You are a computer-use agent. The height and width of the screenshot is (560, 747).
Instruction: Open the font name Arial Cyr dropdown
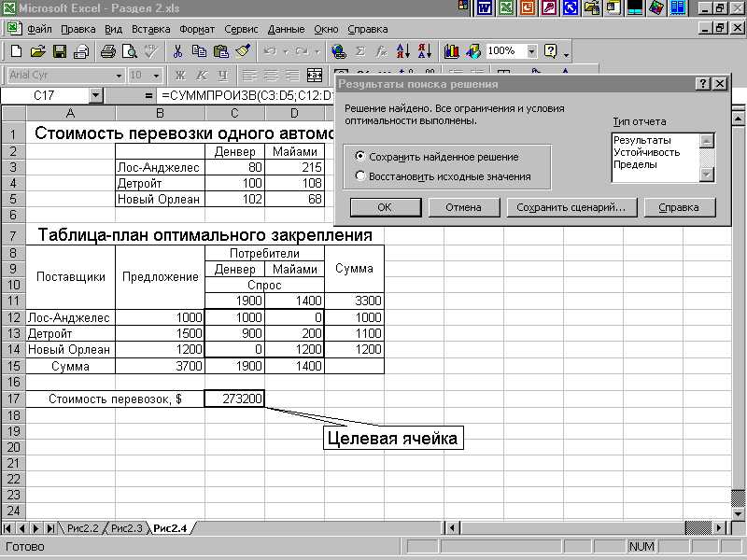click(119, 76)
